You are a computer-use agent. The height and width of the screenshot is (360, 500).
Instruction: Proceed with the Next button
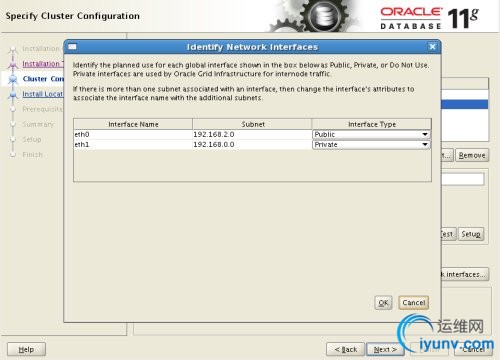pos(385,349)
